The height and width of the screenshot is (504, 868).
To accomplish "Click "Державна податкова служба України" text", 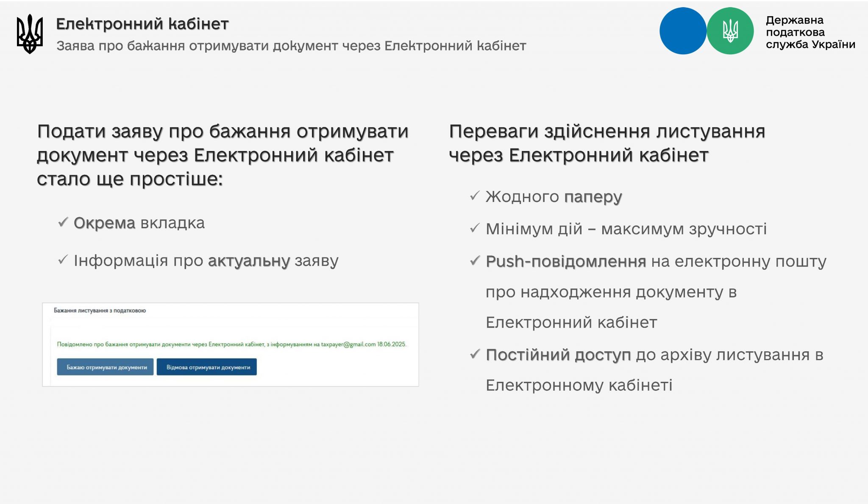I will click(810, 32).
